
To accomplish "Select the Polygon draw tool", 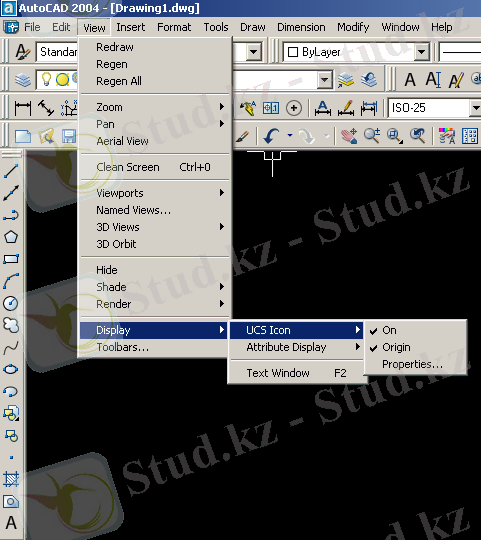I will [x=11, y=237].
